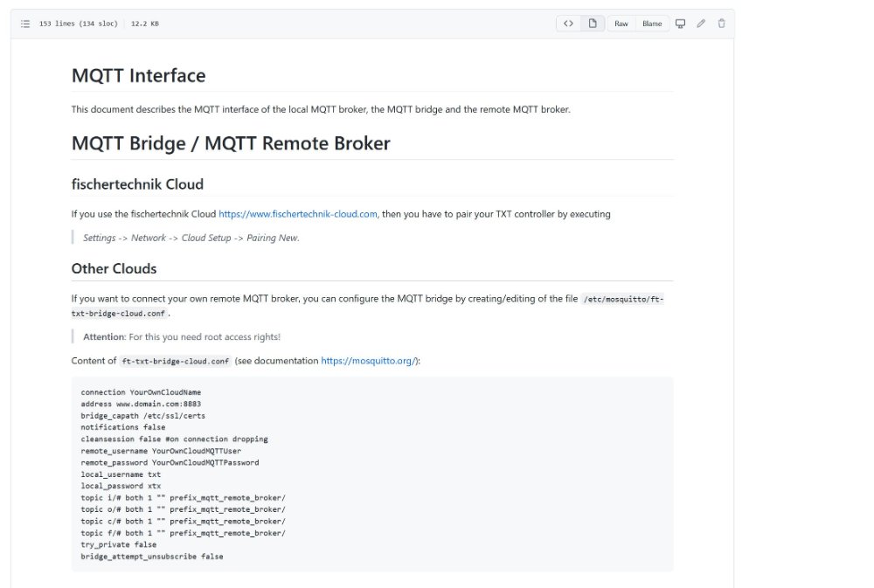Open the fischertechnik-cloud.com link
The image size is (874, 588).
(x=297, y=213)
